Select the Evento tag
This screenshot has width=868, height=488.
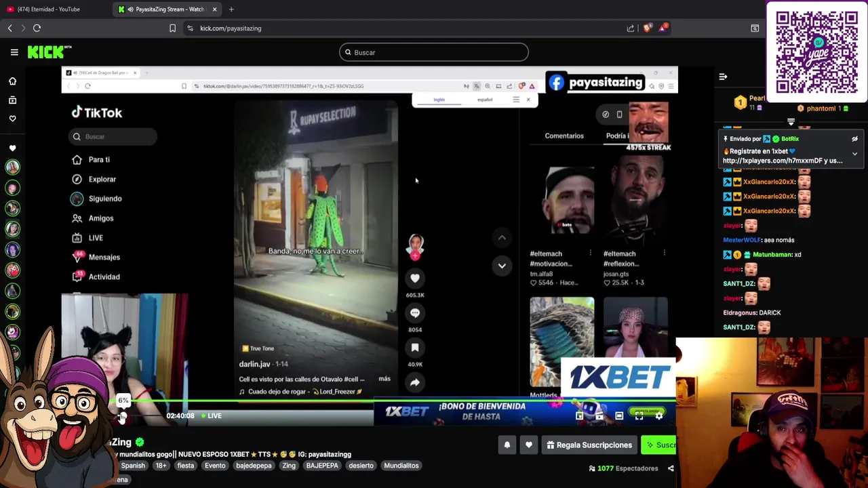215,466
